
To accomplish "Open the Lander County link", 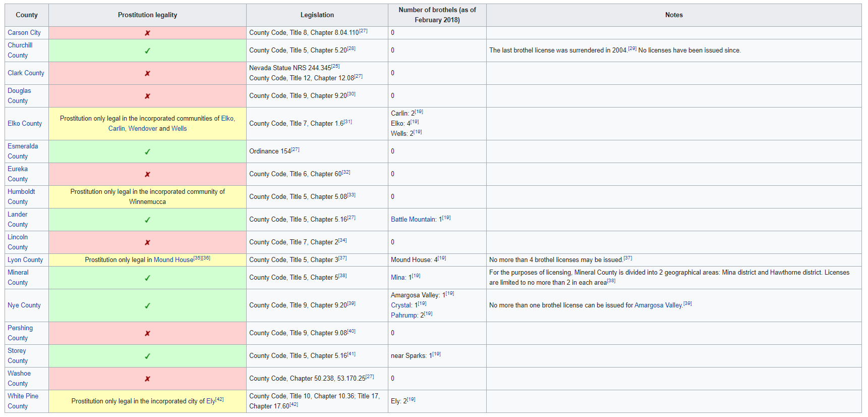I will click(18, 220).
